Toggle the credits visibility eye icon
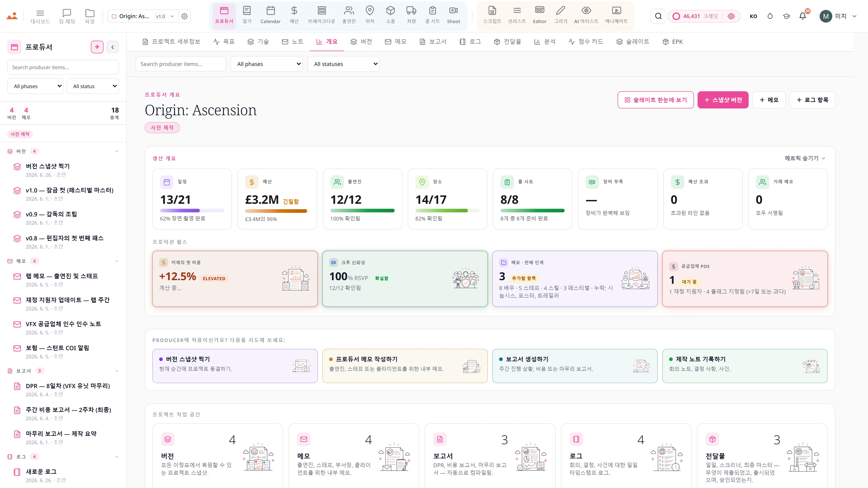The image size is (868, 488). [731, 16]
